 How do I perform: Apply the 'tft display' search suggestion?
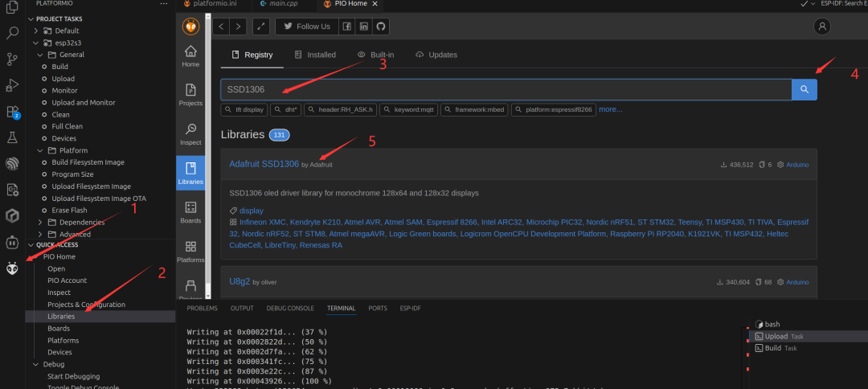tap(244, 109)
